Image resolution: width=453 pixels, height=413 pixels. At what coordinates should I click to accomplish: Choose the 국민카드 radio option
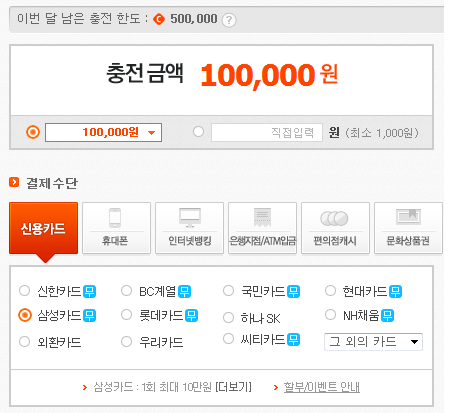(228, 291)
